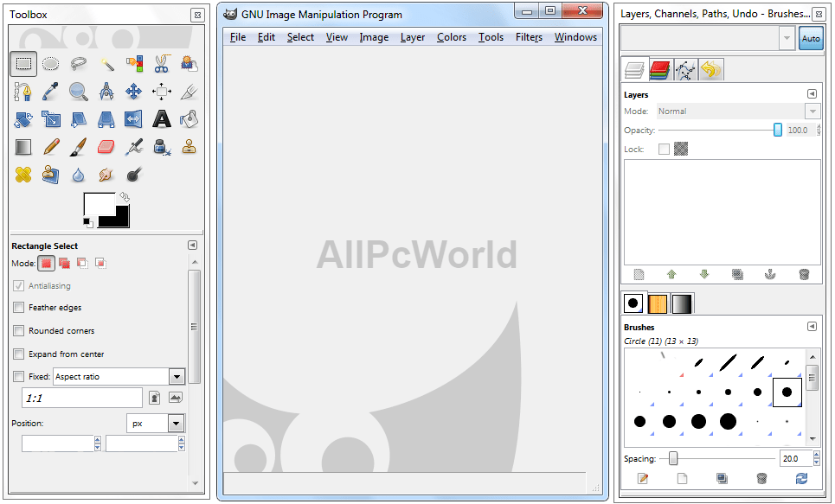
Task: Select the Bucket Fill tool
Action: 189,119
